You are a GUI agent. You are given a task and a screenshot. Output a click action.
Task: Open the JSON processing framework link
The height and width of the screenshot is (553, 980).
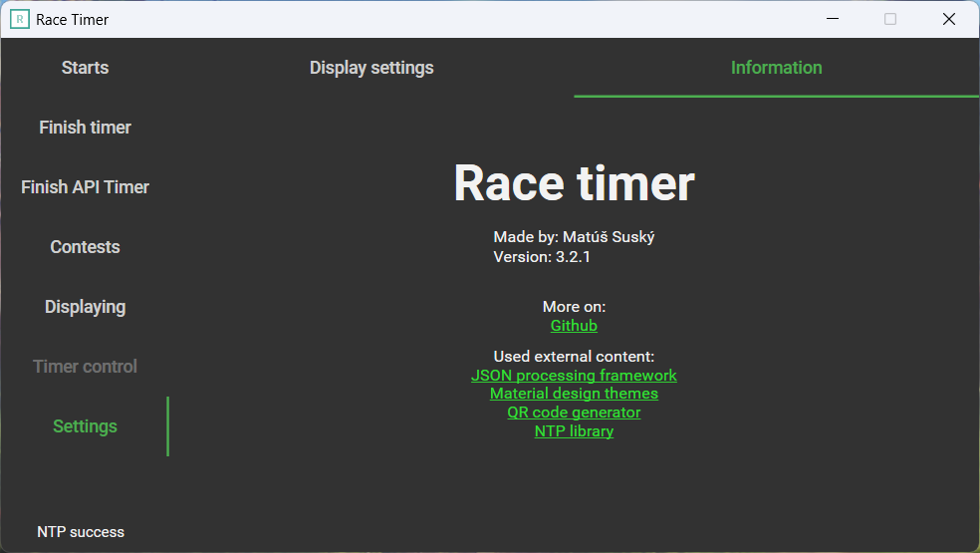(574, 376)
